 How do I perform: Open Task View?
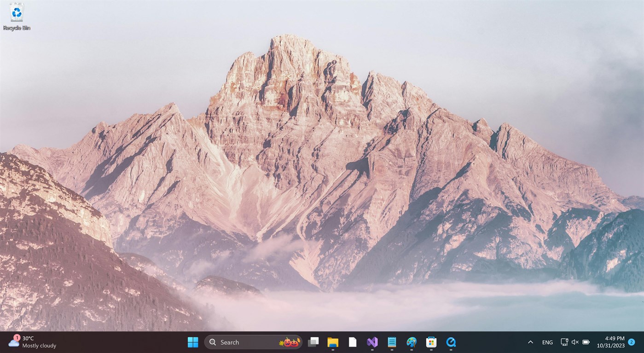coord(313,342)
